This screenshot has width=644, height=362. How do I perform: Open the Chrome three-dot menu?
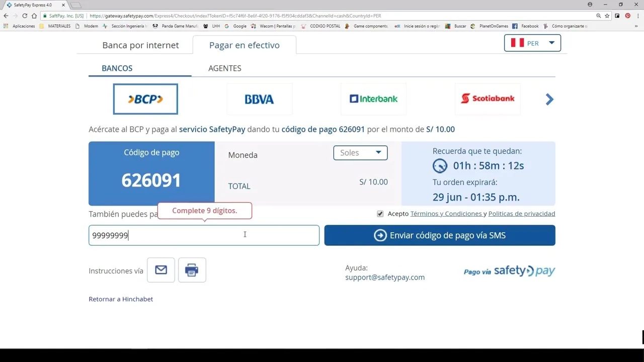tap(637, 16)
